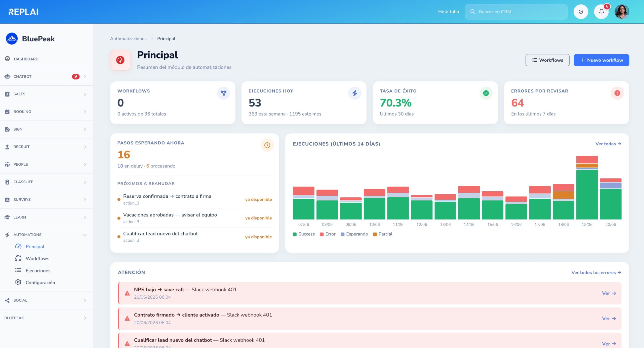Expand the Recruit menu chevron
This screenshot has width=644, height=348.
85,147
